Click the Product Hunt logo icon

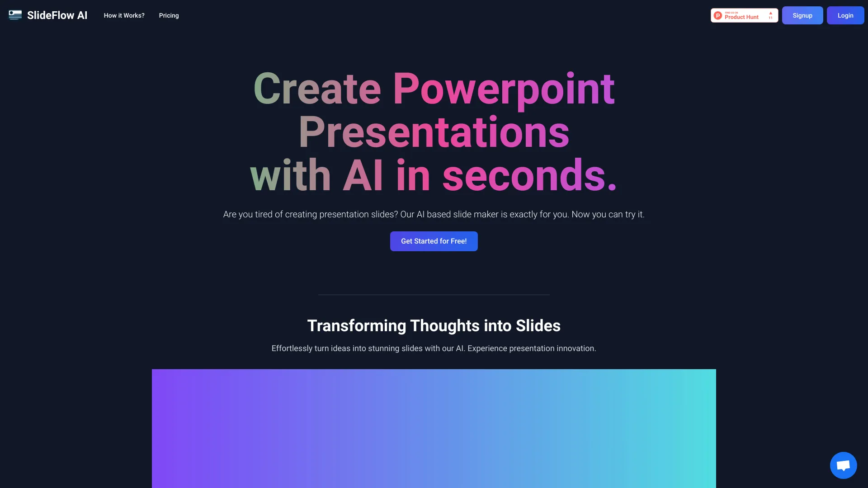718,16
